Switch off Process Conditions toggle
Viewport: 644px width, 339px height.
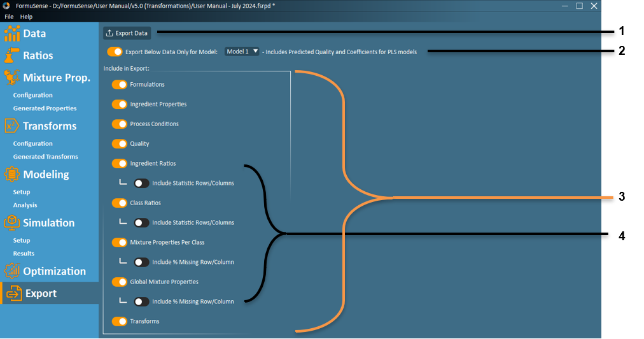(x=120, y=124)
